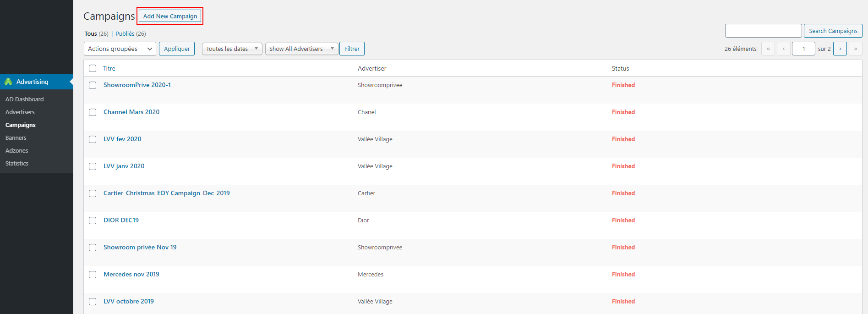Check the ShowroomPrive 2020-1 row checkbox

point(93,85)
